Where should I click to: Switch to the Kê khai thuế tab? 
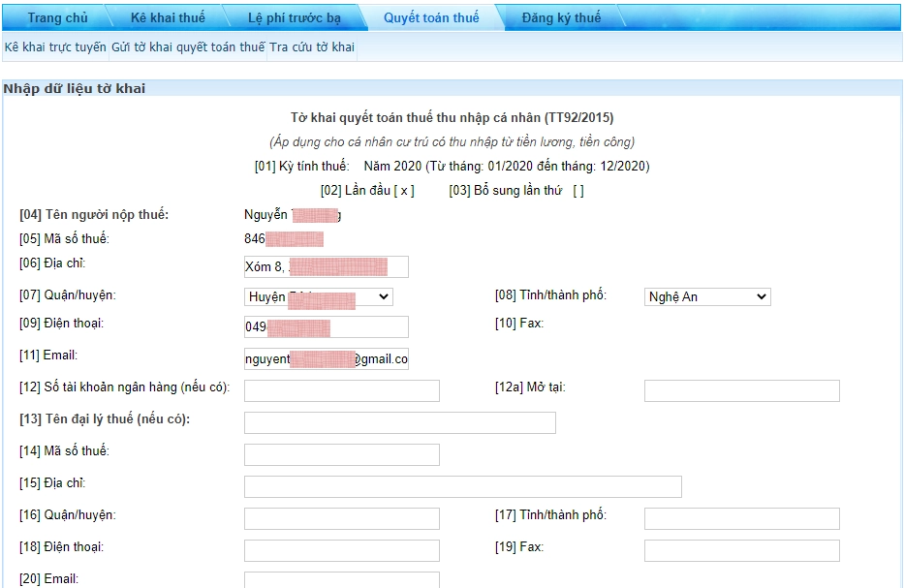pyautogui.click(x=168, y=17)
